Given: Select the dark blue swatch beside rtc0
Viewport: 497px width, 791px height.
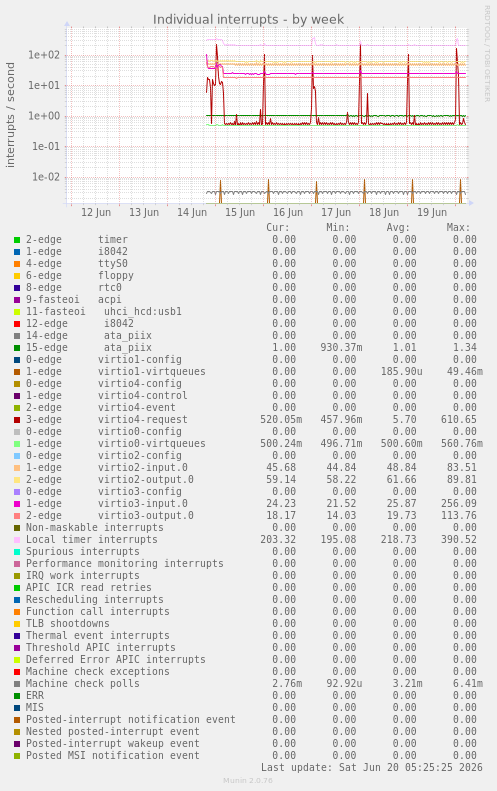Looking at the screenshot, I should point(17,288).
